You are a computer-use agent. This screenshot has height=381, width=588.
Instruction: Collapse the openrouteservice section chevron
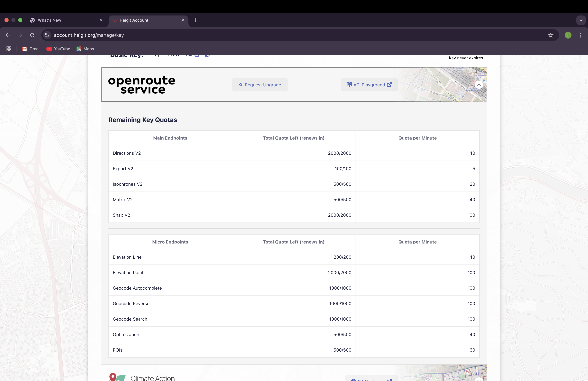coord(478,85)
